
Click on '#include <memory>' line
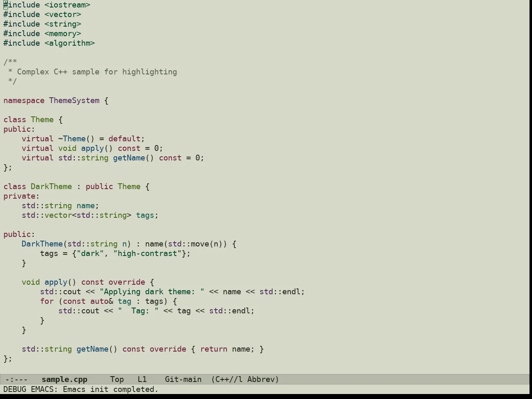[42, 34]
